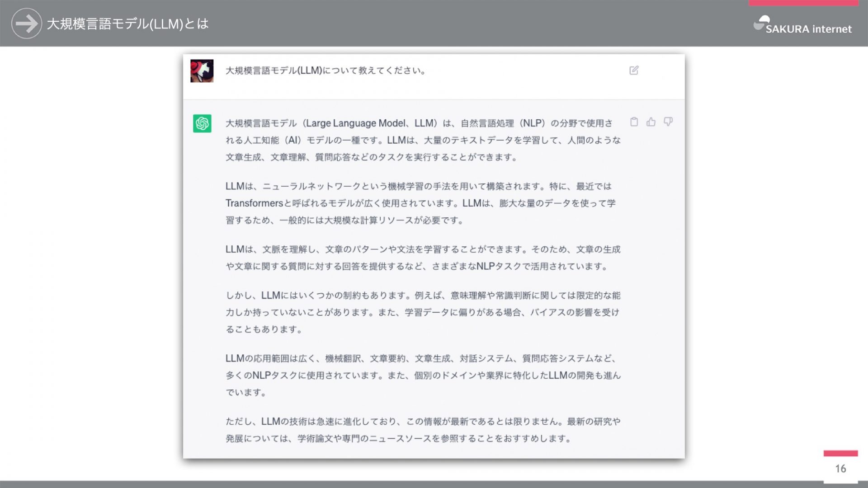Click the page number 16

[x=840, y=469]
